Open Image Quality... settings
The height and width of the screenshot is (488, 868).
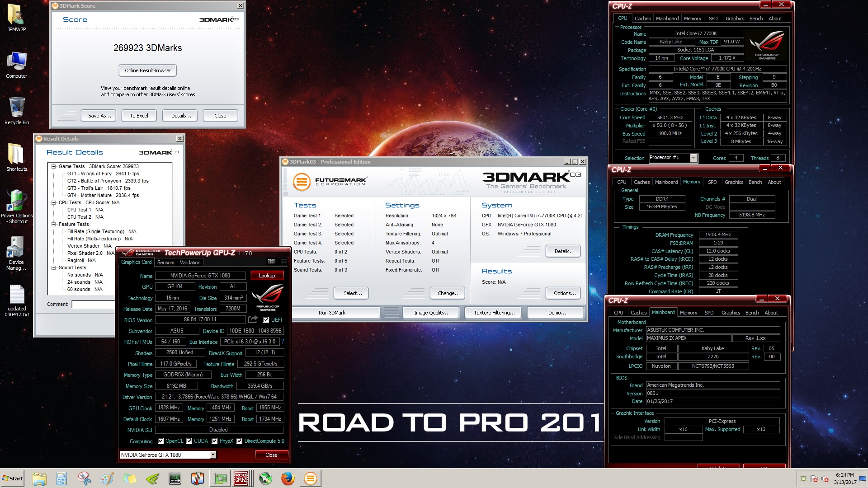click(431, 313)
